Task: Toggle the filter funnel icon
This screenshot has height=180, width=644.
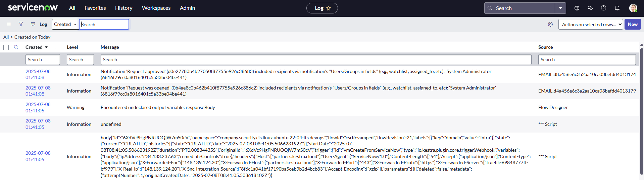Action: pos(21,24)
